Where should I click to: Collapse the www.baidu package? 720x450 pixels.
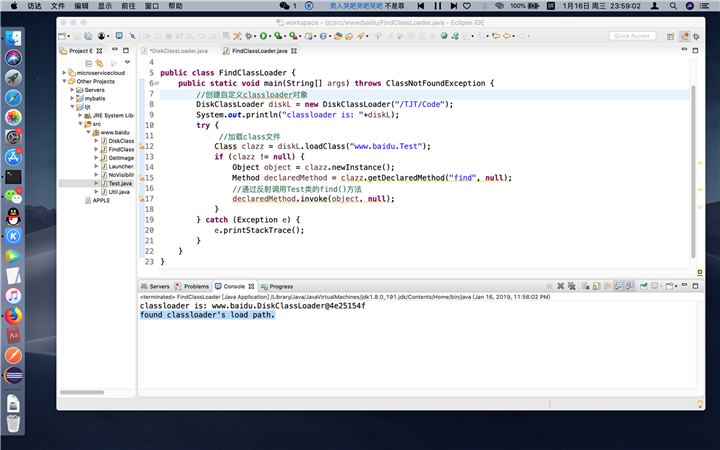pyautogui.click(x=89, y=132)
